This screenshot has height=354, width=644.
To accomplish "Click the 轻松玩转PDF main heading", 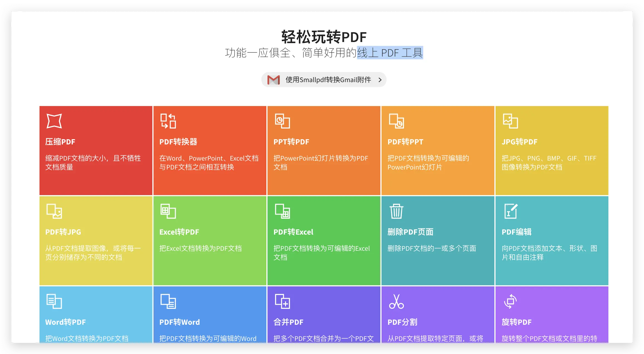I will [324, 37].
